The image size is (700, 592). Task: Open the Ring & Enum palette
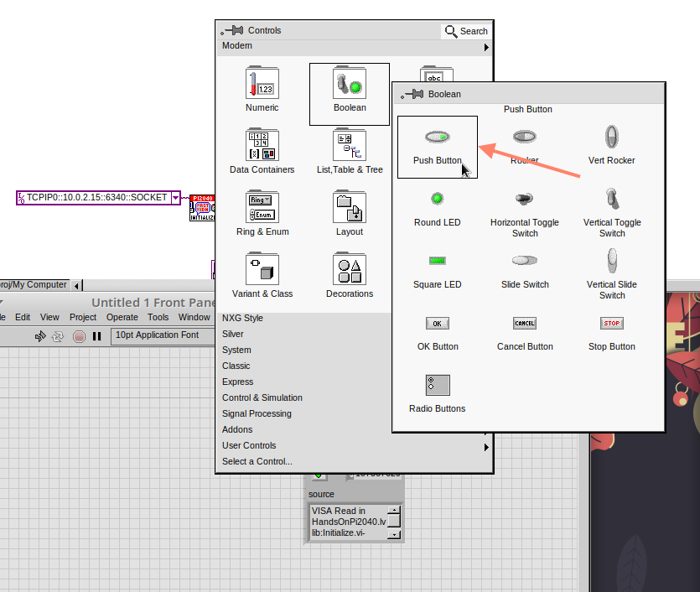[262, 214]
